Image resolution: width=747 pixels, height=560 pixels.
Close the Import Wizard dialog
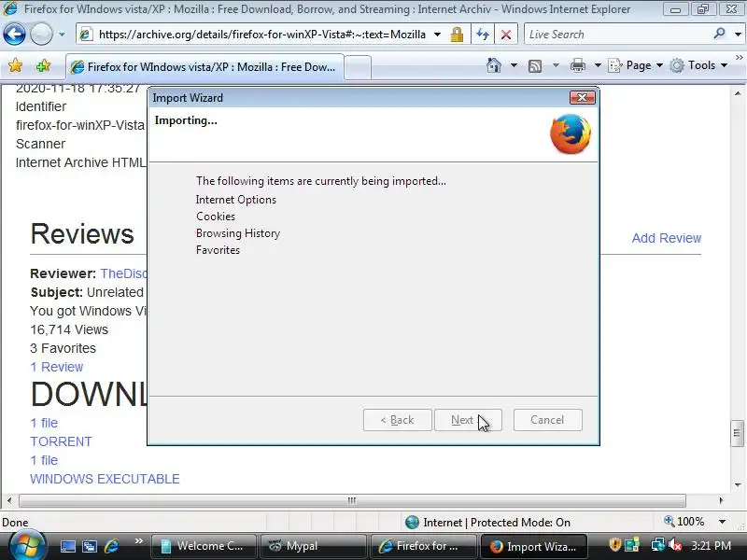coord(582,98)
